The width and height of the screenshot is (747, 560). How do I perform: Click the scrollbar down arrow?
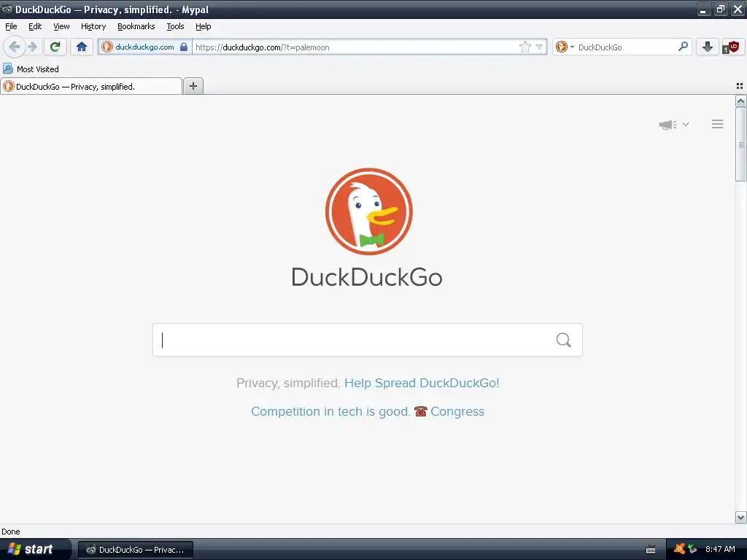pyautogui.click(x=740, y=517)
